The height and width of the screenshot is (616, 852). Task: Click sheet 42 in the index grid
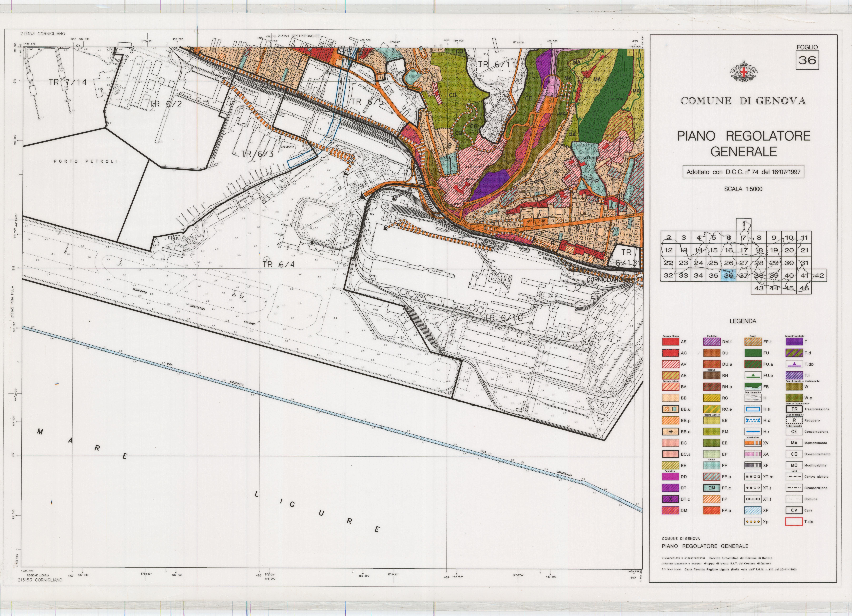[x=819, y=275]
